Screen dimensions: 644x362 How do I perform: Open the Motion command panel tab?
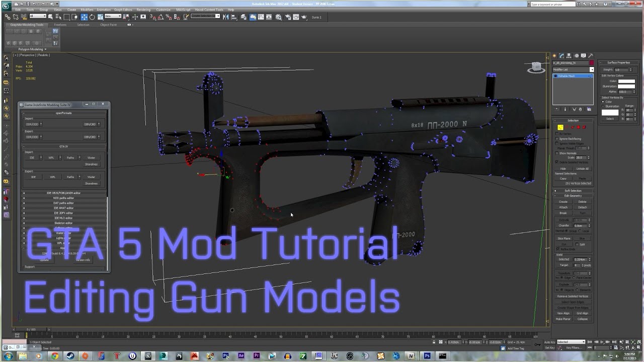[x=577, y=55]
